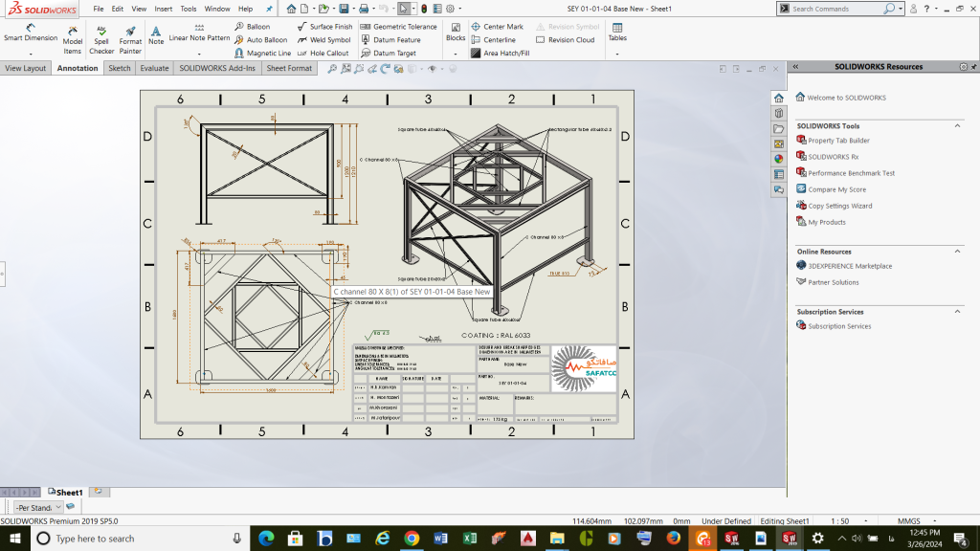The width and height of the screenshot is (980, 551).
Task: Activate the Format Painter tool
Action: point(130,39)
